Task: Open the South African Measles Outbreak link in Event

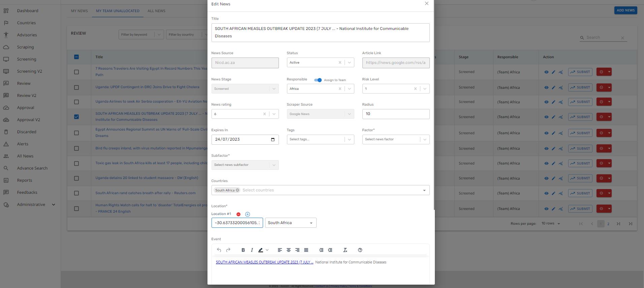Action: 264,262
